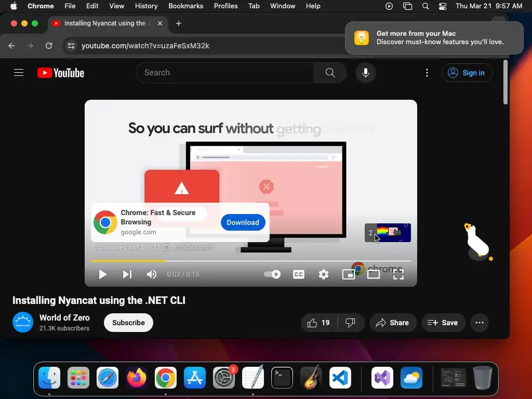Screen dimensions: 532x399
Task: Skip to the next video
Action: (127, 274)
